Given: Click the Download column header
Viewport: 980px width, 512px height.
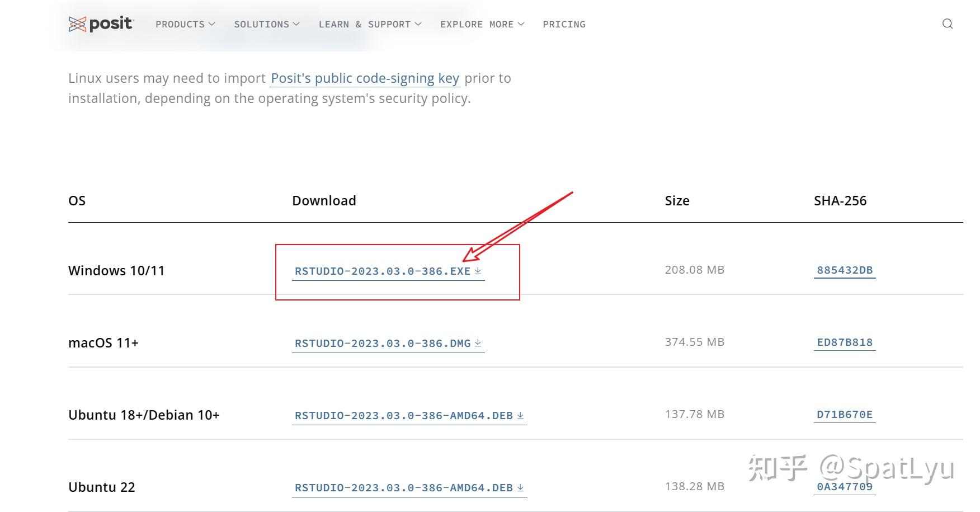Looking at the screenshot, I should 324,201.
